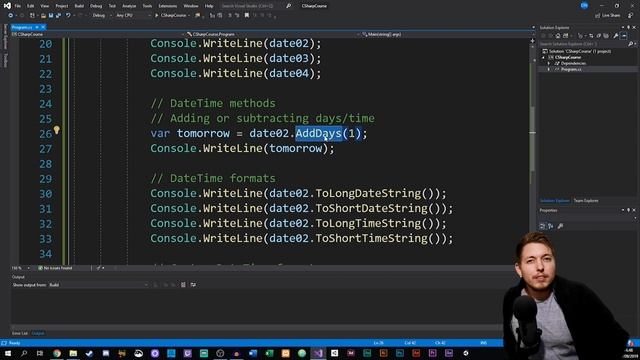Click the Undo toolbar icon
The image size is (640, 360).
pos(68,16)
